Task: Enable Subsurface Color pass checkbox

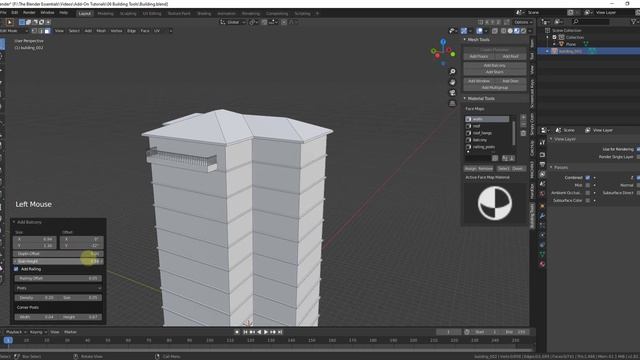Action: pyautogui.click(x=587, y=200)
